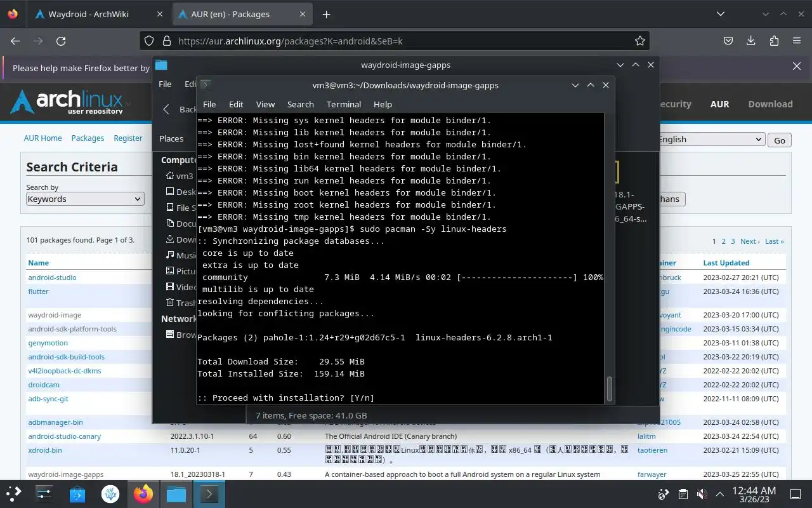The width and height of the screenshot is (812, 508).
Task: Open the clock showing 12:44 AM
Action: pos(754,494)
